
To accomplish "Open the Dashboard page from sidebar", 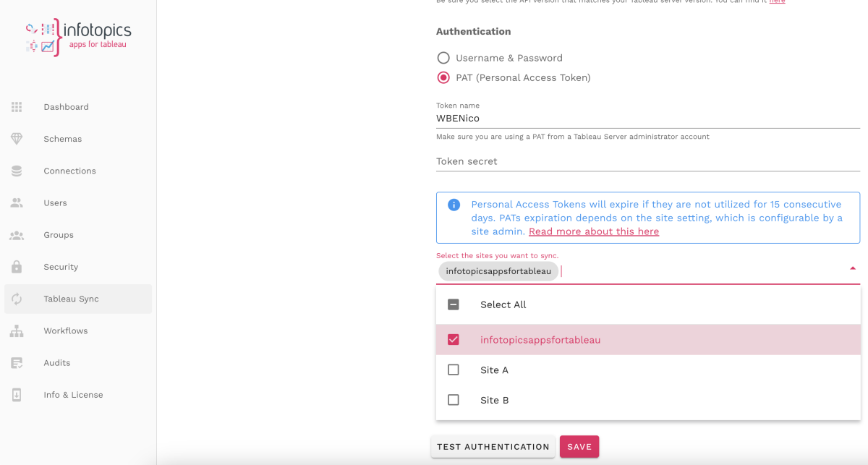I will pyautogui.click(x=16, y=106).
